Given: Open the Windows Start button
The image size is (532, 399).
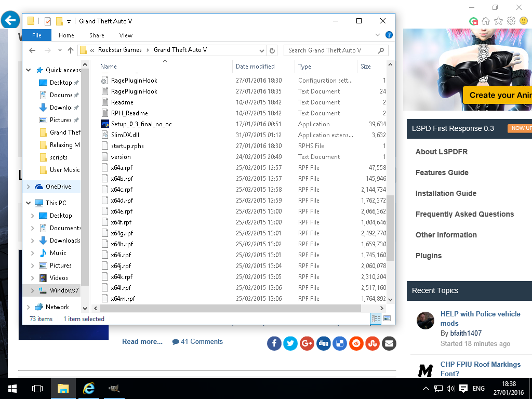Looking at the screenshot, I should (x=12, y=389).
